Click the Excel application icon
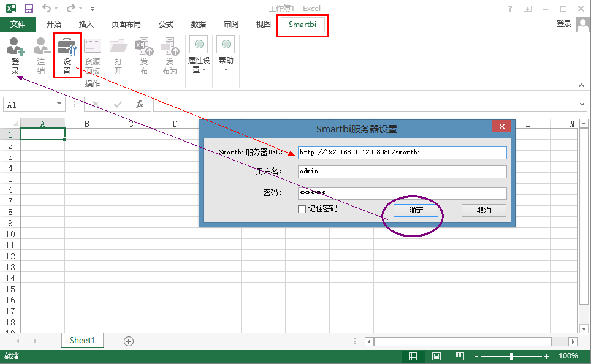The width and height of the screenshot is (591, 364). coord(11,9)
